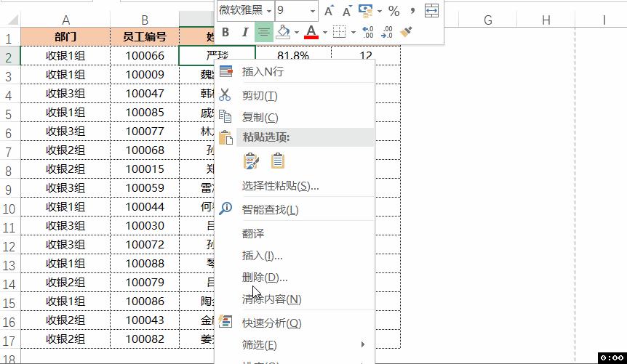This screenshot has width=627, height=364.
Task: Apply comma style
Action: coord(412,11)
